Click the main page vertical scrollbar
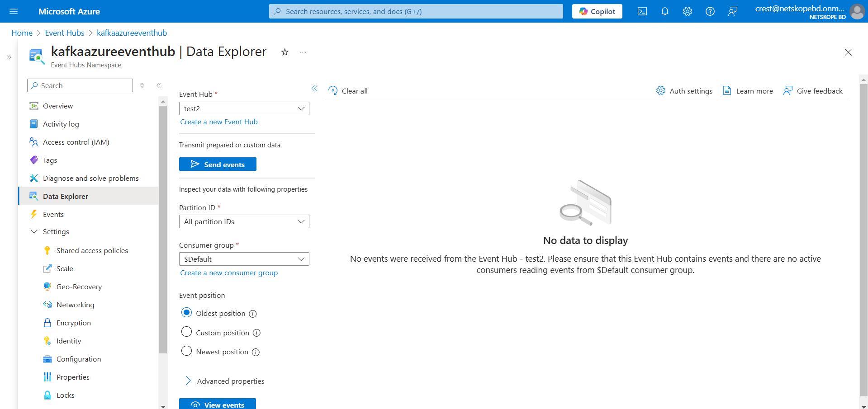 tap(863, 240)
